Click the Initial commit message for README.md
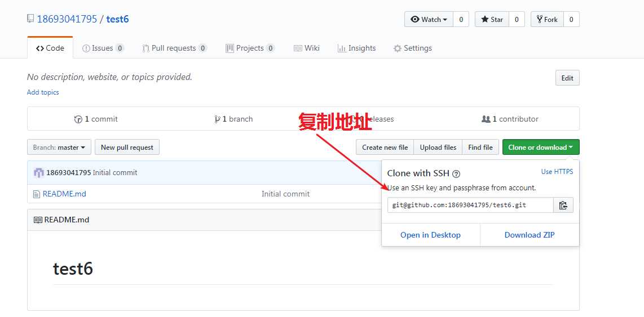Viewport: 644px width, 317px height. 285,194
